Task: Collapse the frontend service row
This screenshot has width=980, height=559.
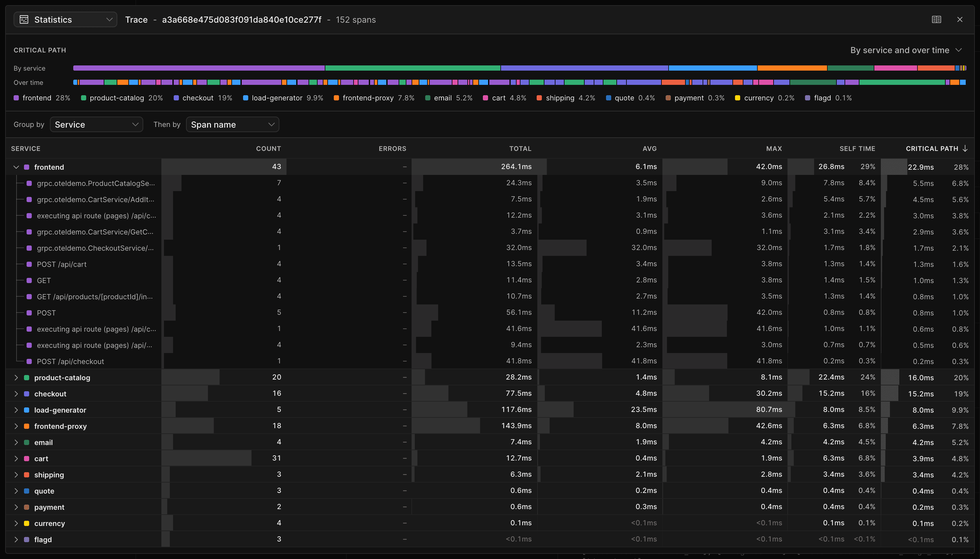Action: coord(16,167)
